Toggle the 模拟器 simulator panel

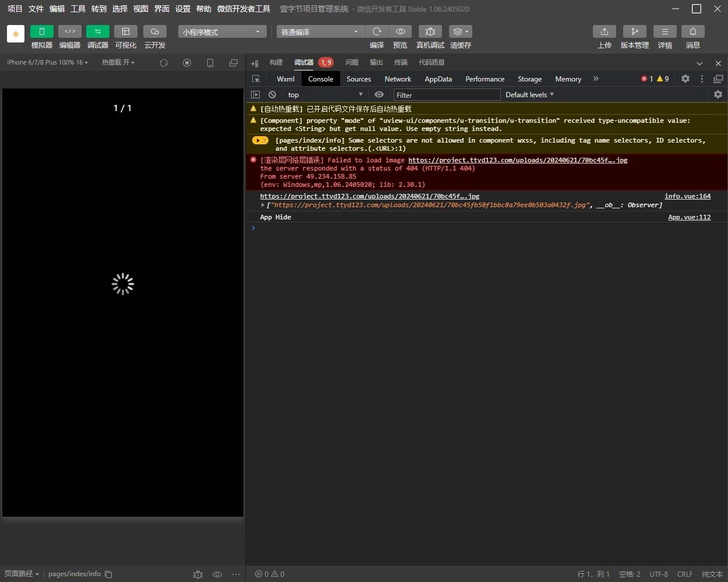click(x=42, y=31)
